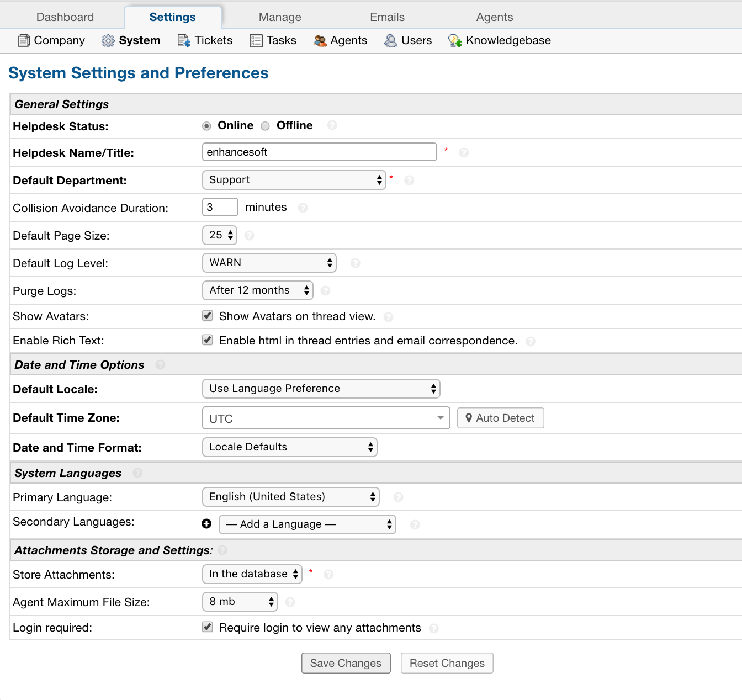Open help tip for Default Department
The width and height of the screenshot is (742, 700).
[409, 180]
